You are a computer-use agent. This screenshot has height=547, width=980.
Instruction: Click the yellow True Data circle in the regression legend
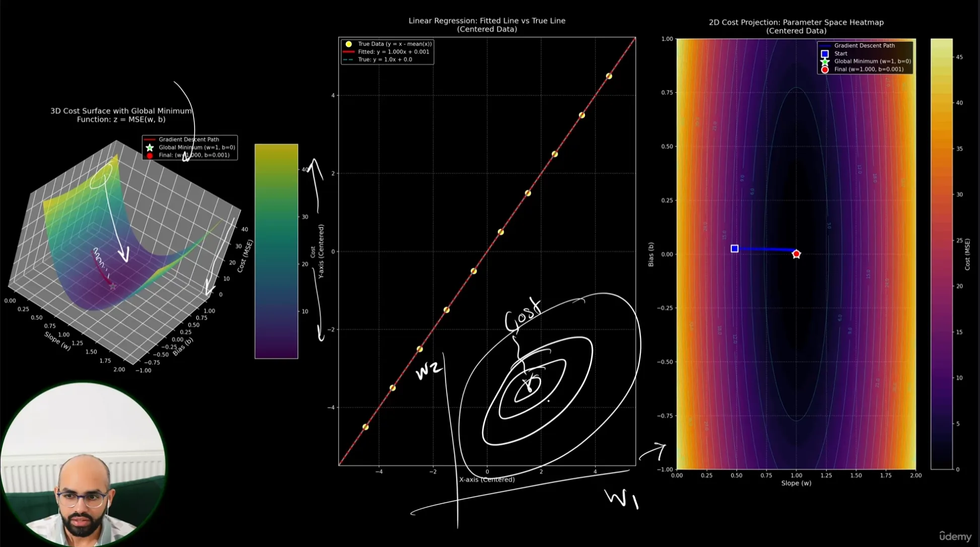[x=348, y=44]
